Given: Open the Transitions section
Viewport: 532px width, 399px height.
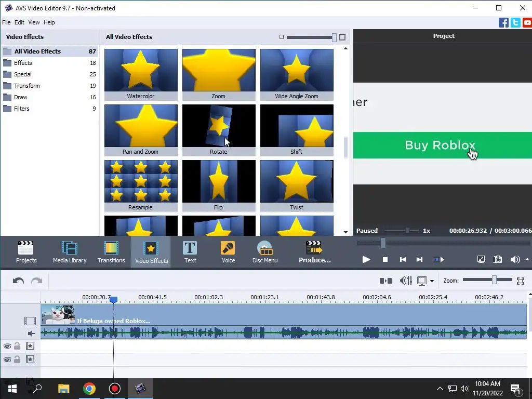Looking at the screenshot, I should tap(111, 252).
